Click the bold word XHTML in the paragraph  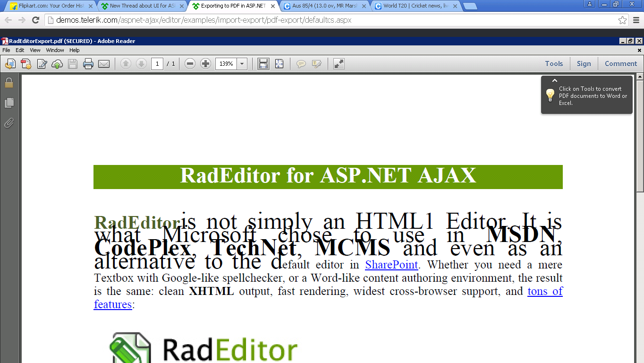point(212,291)
